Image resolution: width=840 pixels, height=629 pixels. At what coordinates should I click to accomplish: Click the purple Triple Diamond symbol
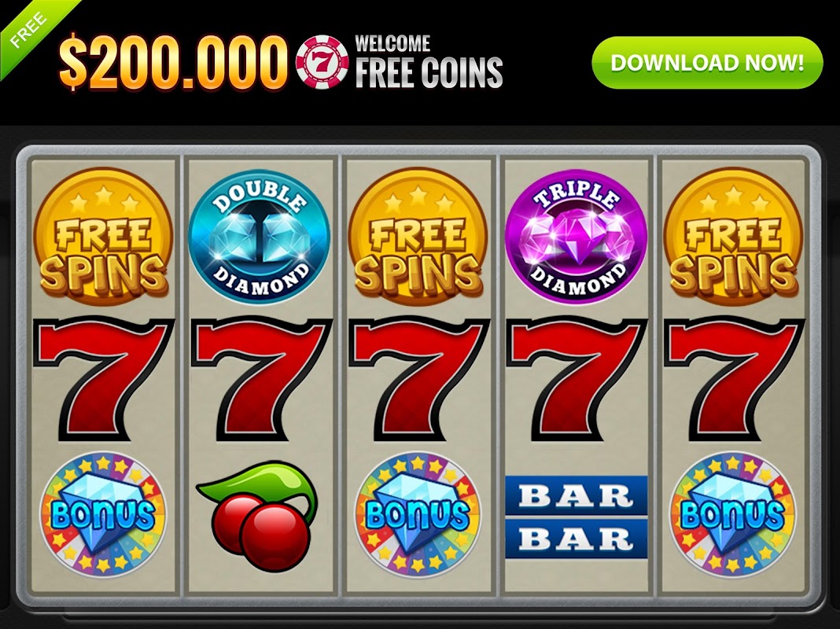[576, 236]
